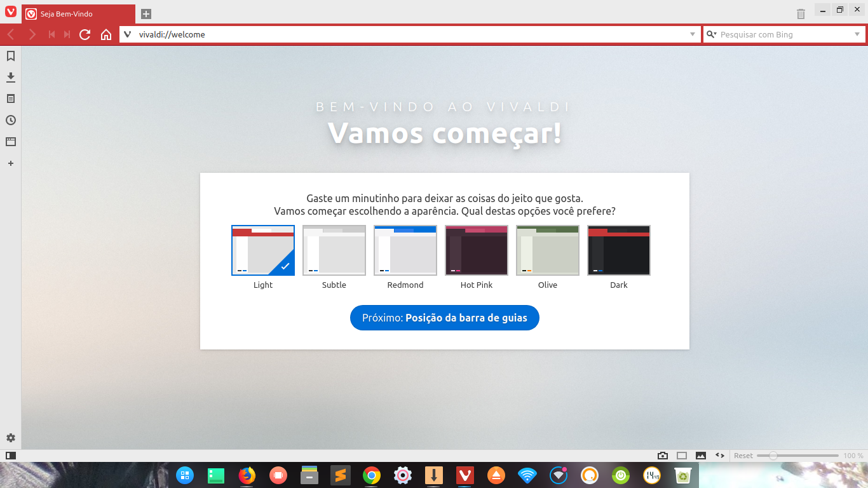Add a new web panel
This screenshot has width=868, height=488.
click(x=11, y=163)
